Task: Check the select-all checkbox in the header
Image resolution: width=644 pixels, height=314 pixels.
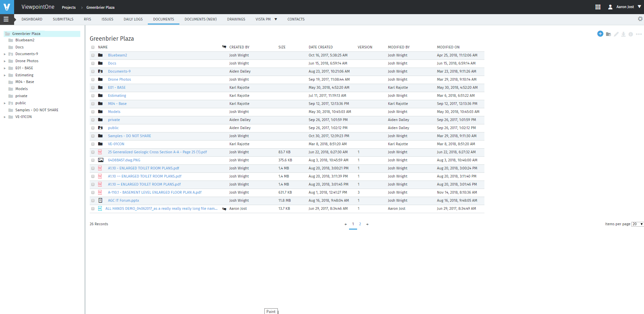Action: pyautogui.click(x=93, y=47)
